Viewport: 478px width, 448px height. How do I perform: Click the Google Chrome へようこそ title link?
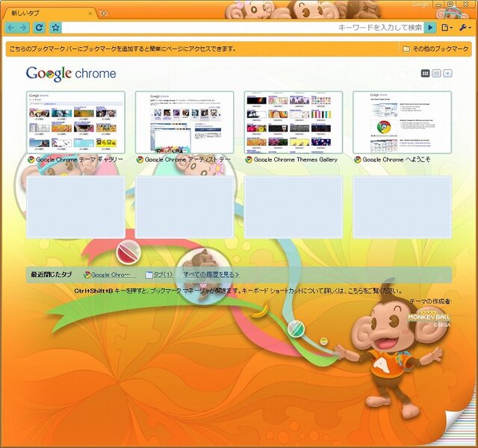point(397,159)
